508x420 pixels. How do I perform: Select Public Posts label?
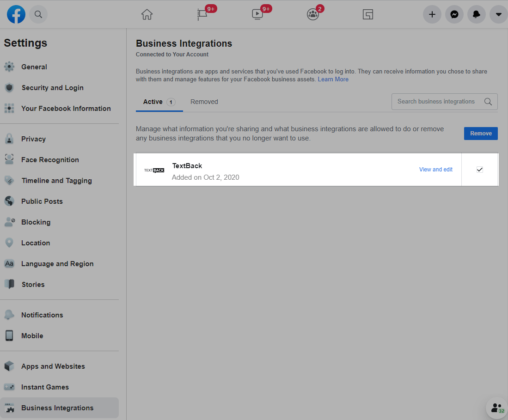coord(42,201)
